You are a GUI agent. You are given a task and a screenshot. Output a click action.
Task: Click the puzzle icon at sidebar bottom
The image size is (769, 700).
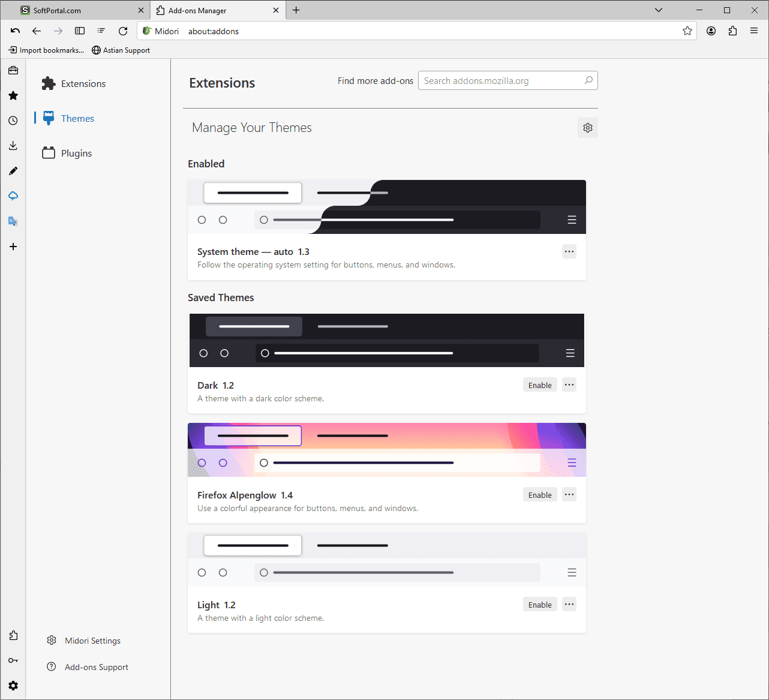13,636
